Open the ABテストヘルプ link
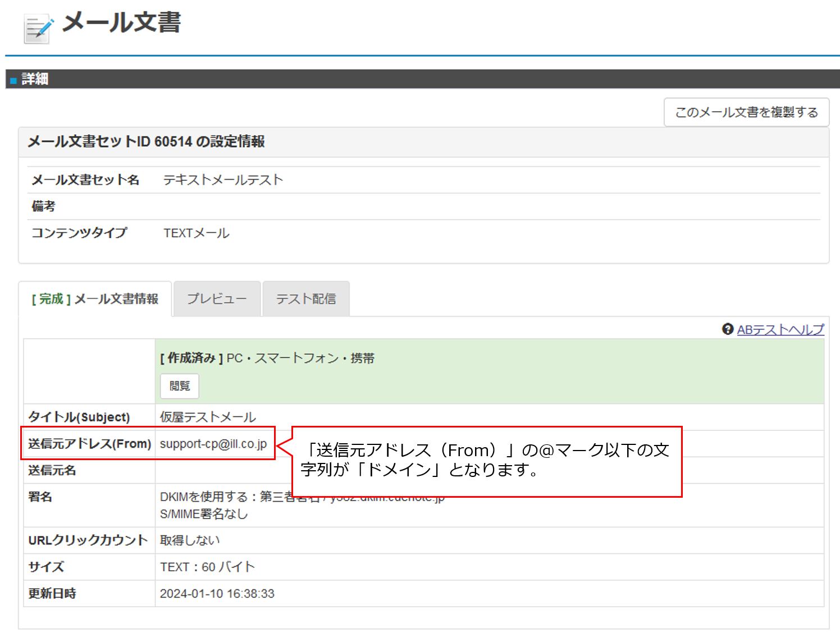The width and height of the screenshot is (840, 632). [x=780, y=330]
